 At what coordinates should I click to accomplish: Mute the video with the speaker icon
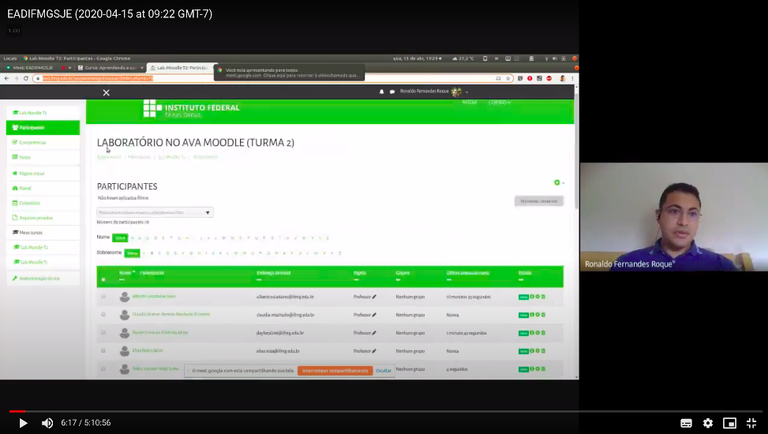click(47, 423)
